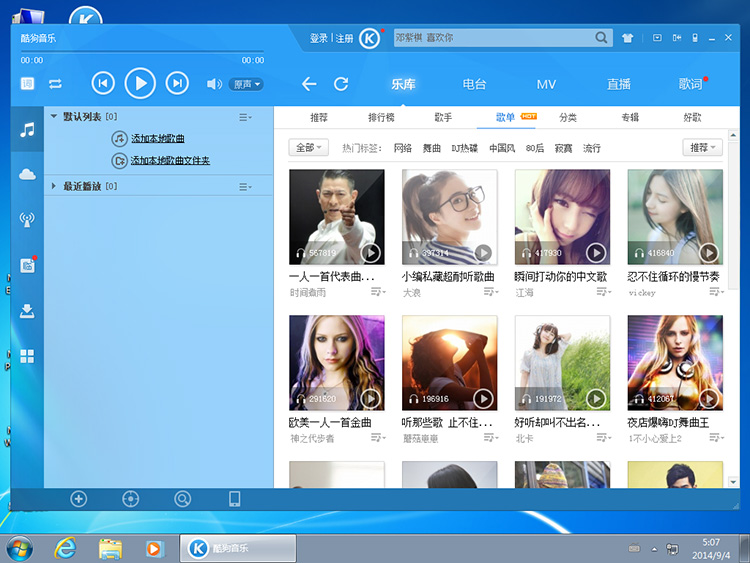Go back in the music library
The width and height of the screenshot is (750, 563).
(x=309, y=84)
